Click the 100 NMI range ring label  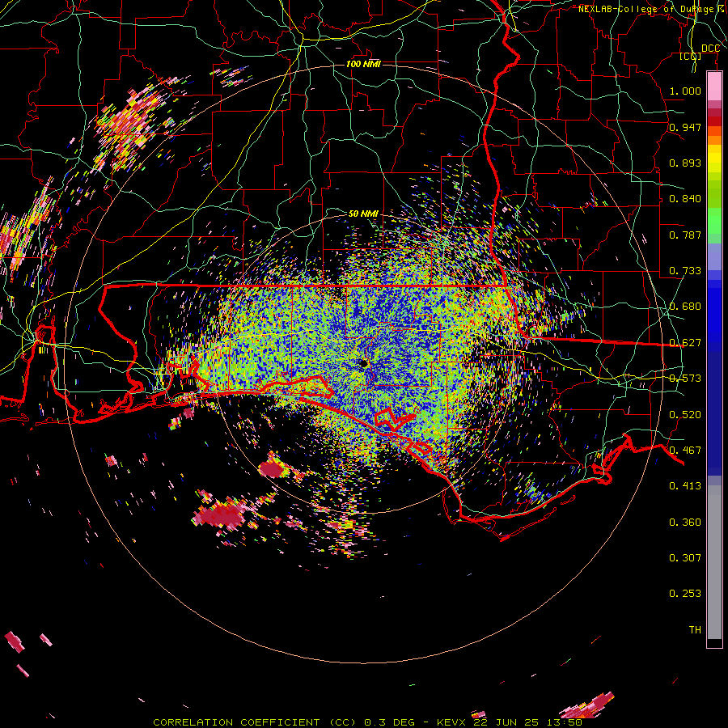click(x=363, y=64)
